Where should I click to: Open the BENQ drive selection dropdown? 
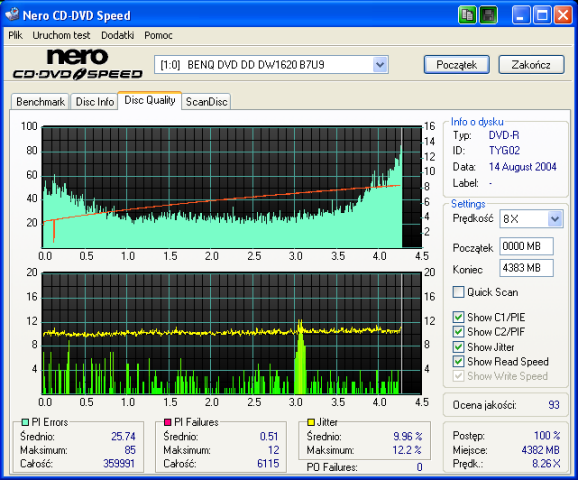pyautogui.click(x=380, y=65)
